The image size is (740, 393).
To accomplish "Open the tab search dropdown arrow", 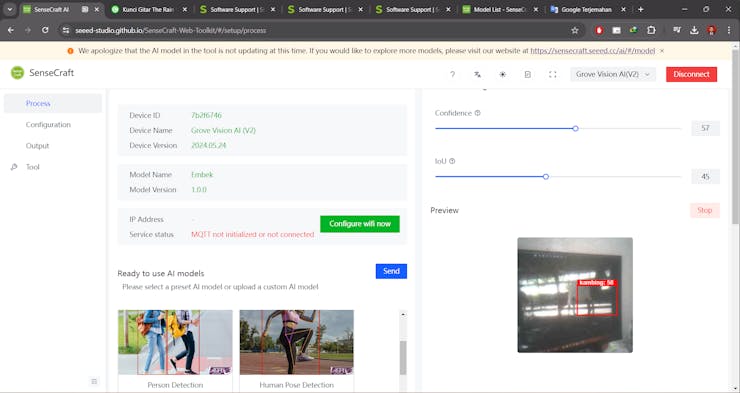I will (x=9, y=9).
